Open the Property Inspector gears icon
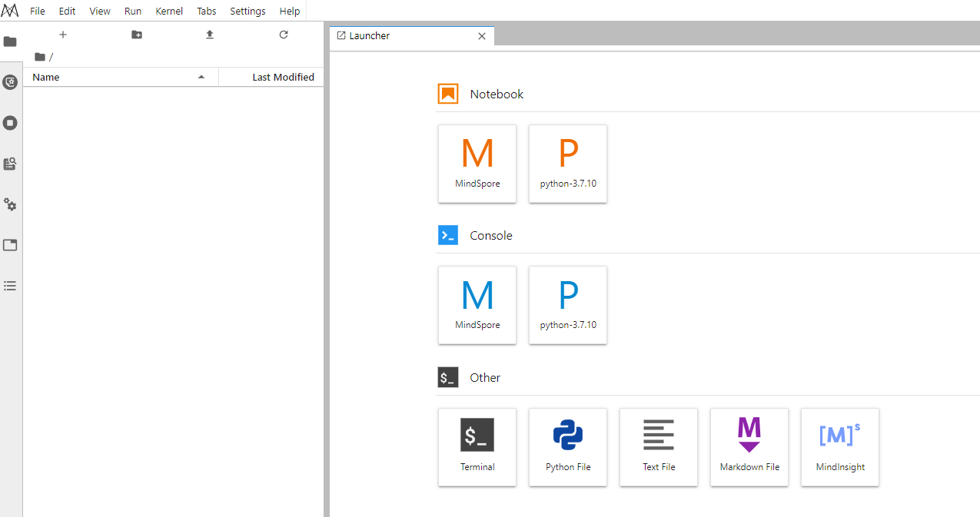The width and height of the screenshot is (980, 517). [x=10, y=204]
